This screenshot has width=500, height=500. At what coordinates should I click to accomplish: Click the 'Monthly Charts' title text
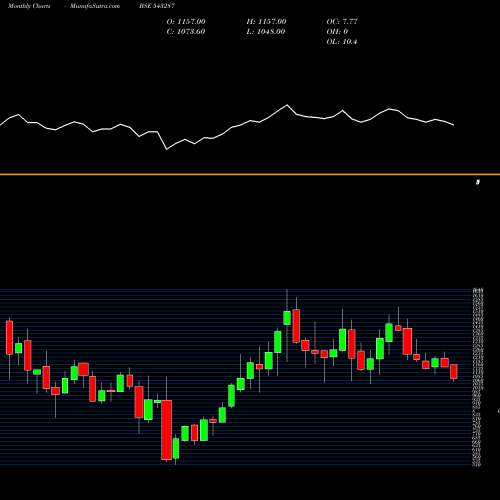[29, 6]
